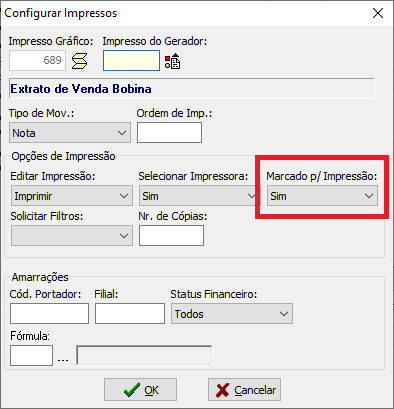Viewport: 394px width, 409px height.
Task: Click the small Fórmula code field
Action: coord(31,356)
